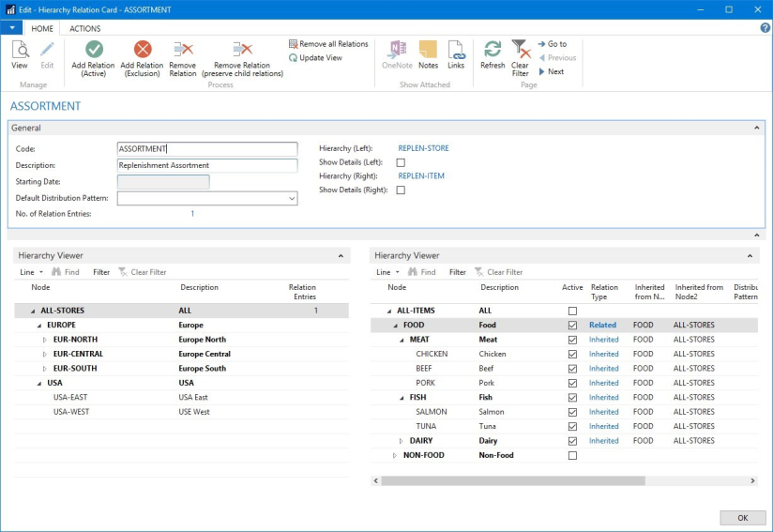Screen dimensions: 773x532
Task: Enable the Show Details (Left) checkbox
Action: pyautogui.click(x=401, y=162)
